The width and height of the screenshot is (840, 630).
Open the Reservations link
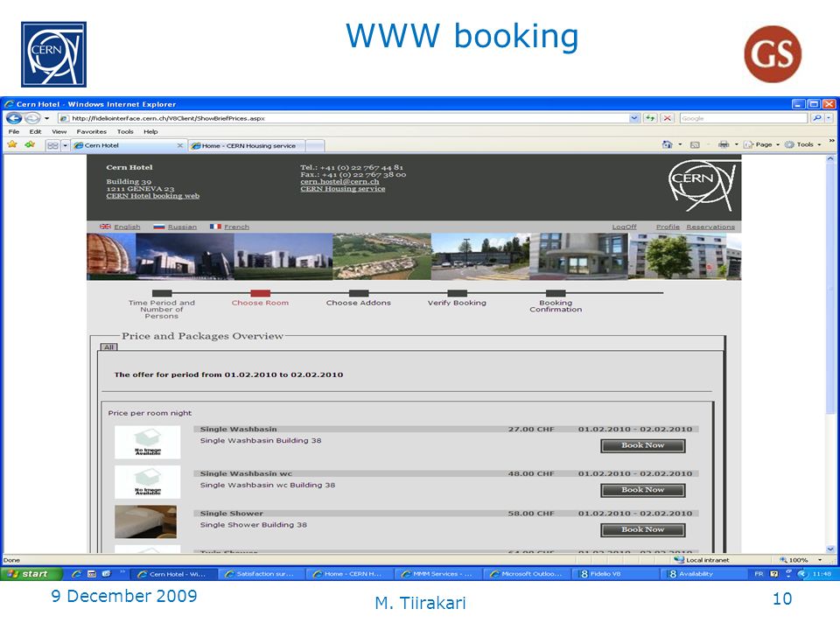coord(710,227)
